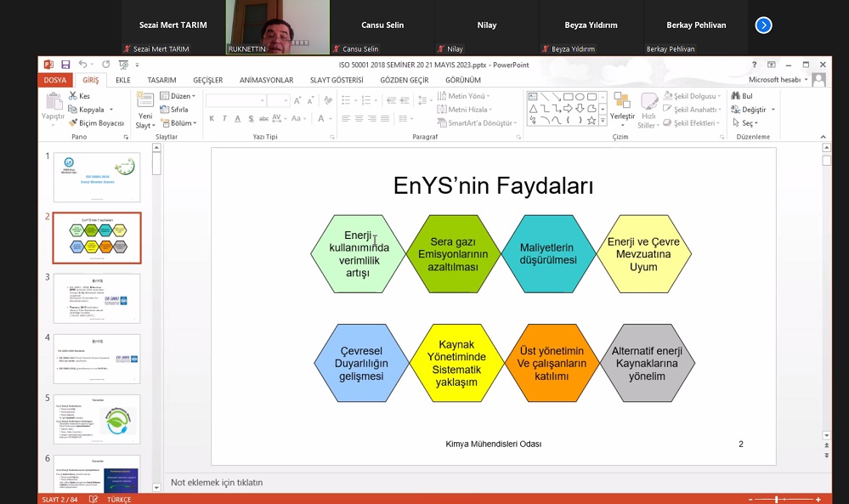Open the Düzen layout dropdown

177,96
